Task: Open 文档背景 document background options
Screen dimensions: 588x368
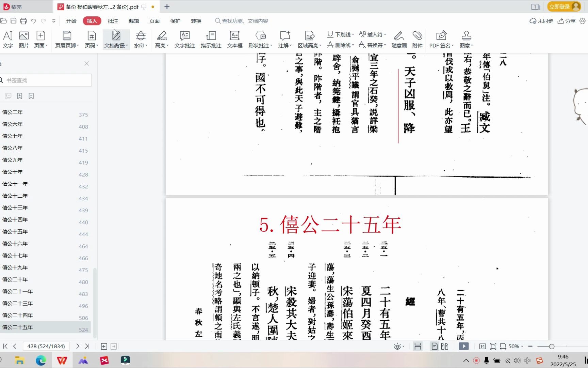Action: pyautogui.click(x=116, y=40)
